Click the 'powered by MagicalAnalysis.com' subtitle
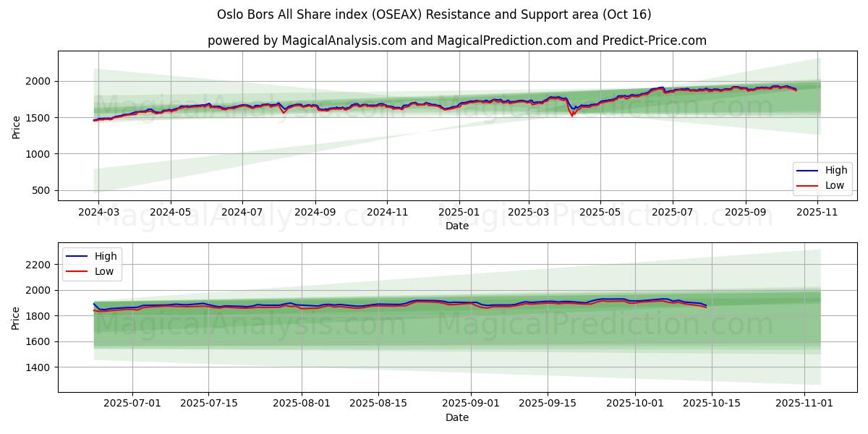Screen dimensions: 868x434 pyautogui.click(x=456, y=41)
